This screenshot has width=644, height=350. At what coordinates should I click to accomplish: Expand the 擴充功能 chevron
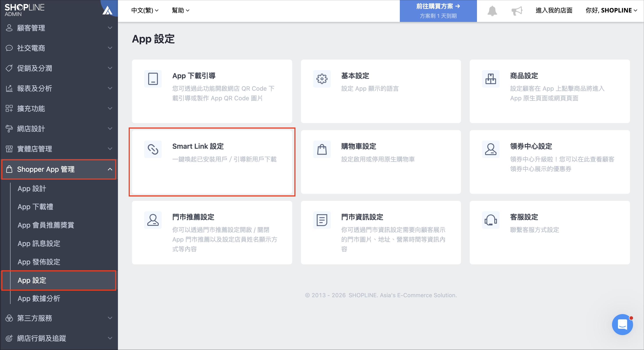110,108
